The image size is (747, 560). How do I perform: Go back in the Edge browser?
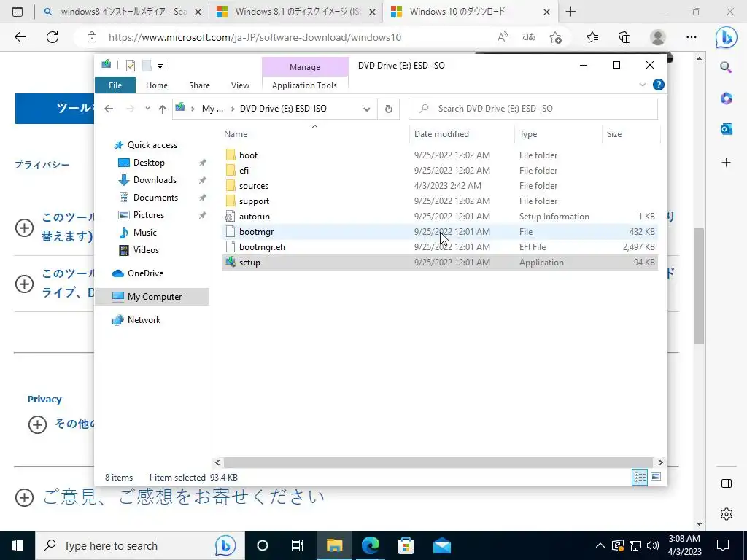(20, 37)
